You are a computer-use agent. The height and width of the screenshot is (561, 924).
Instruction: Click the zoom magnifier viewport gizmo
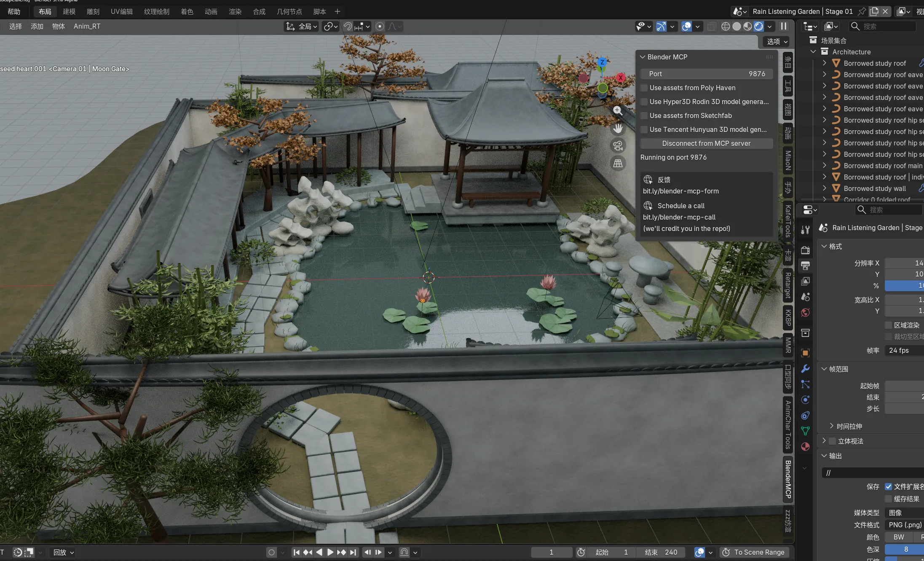618,110
